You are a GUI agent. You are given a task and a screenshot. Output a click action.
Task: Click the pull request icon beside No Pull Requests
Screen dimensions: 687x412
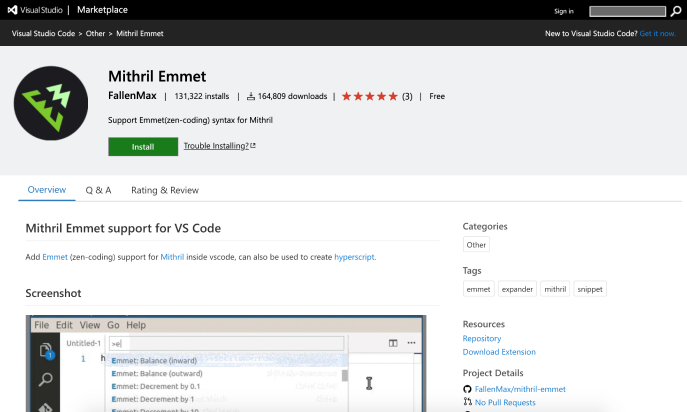click(467, 402)
